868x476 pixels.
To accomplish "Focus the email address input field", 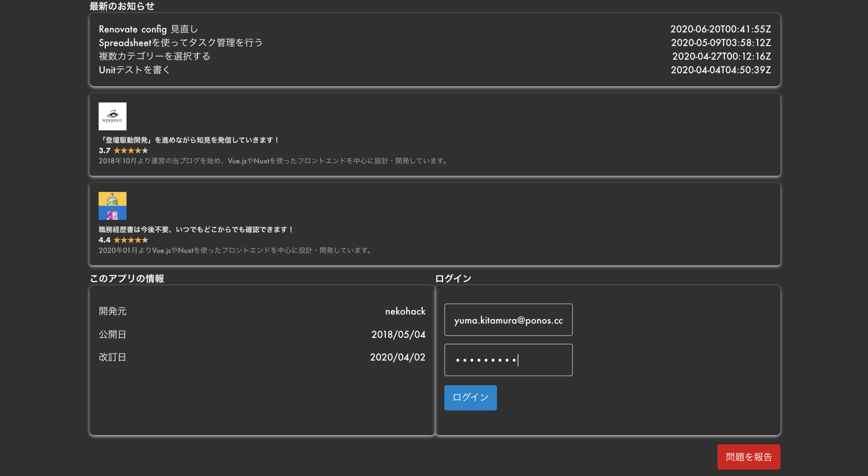I will tap(508, 320).
